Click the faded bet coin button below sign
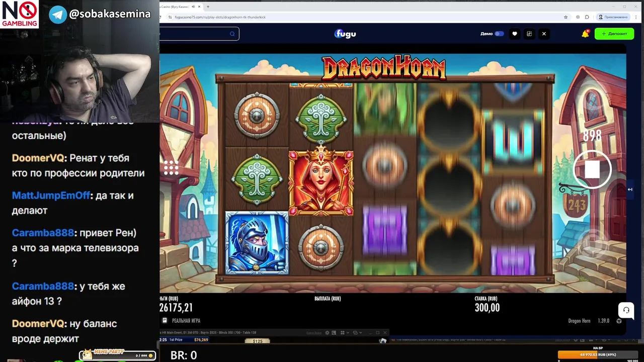Screen dimensions: 644x362 pos(593,244)
